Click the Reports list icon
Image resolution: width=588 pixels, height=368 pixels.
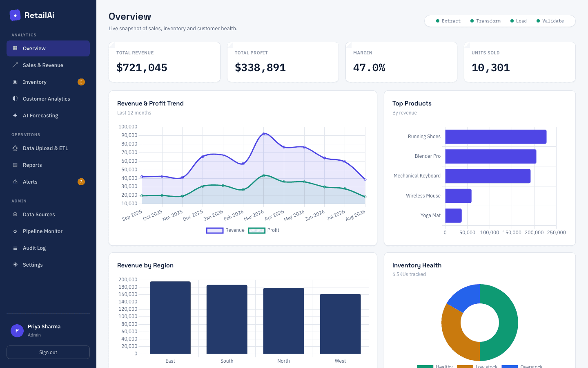tap(15, 165)
